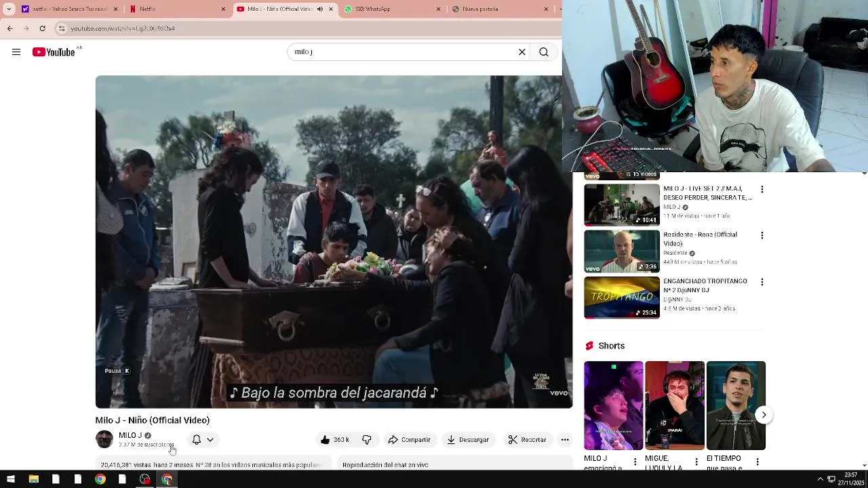Open the Enganchado Tropitango thumbnail

(622, 298)
